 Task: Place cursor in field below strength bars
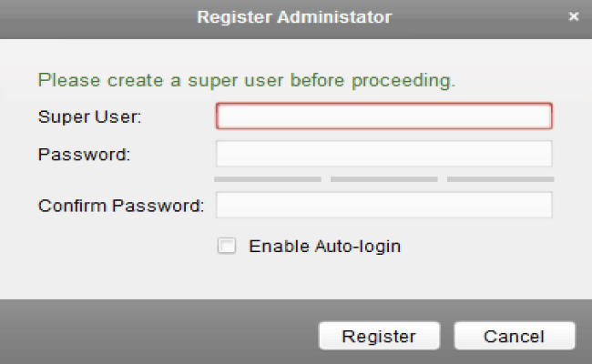coord(383,205)
